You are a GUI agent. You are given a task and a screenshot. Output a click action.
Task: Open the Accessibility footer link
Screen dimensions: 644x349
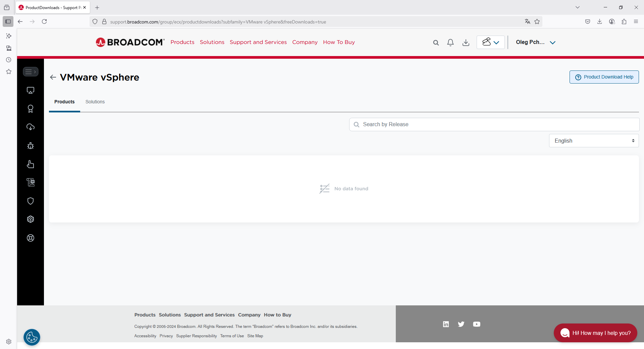pyautogui.click(x=145, y=336)
